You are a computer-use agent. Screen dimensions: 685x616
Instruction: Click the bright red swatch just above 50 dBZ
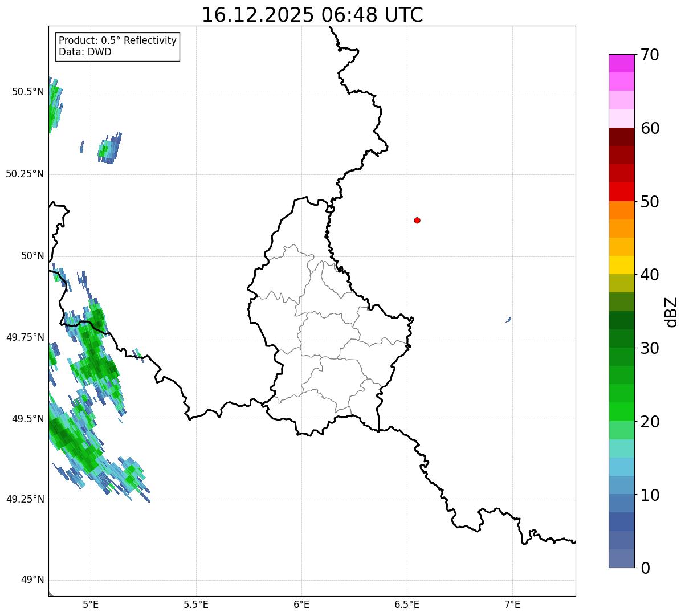click(x=621, y=191)
